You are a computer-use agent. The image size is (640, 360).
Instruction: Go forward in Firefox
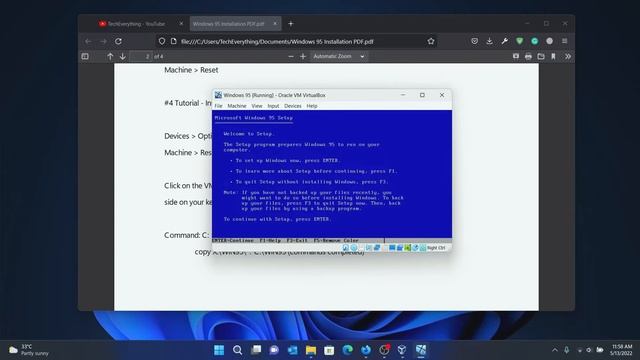coord(103,41)
